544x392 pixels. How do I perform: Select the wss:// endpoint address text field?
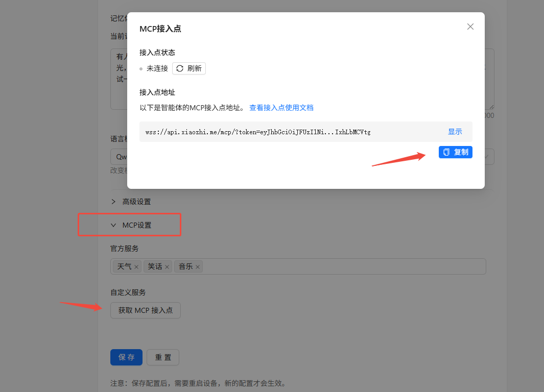pos(281,131)
